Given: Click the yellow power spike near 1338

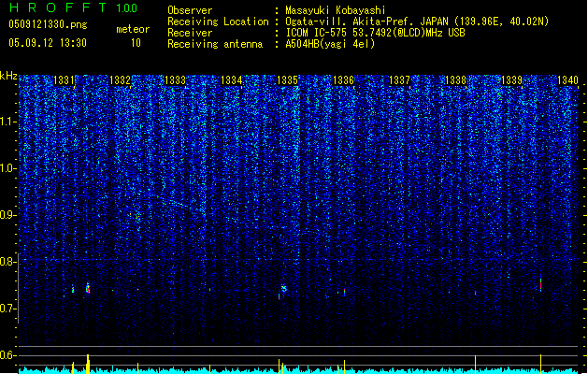Looking at the screenshot, I should (x=476, y=365).
